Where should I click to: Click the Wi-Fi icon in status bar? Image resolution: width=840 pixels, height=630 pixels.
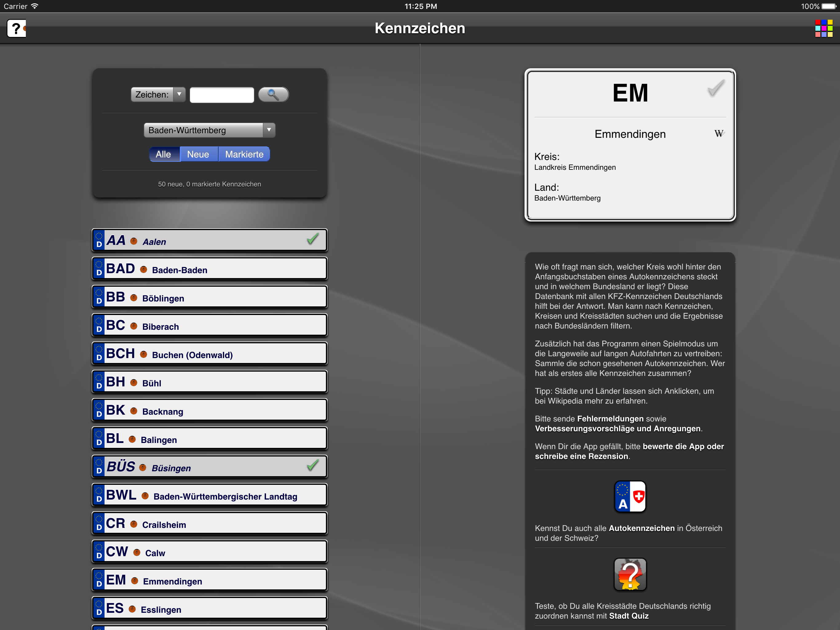point(34,6)
